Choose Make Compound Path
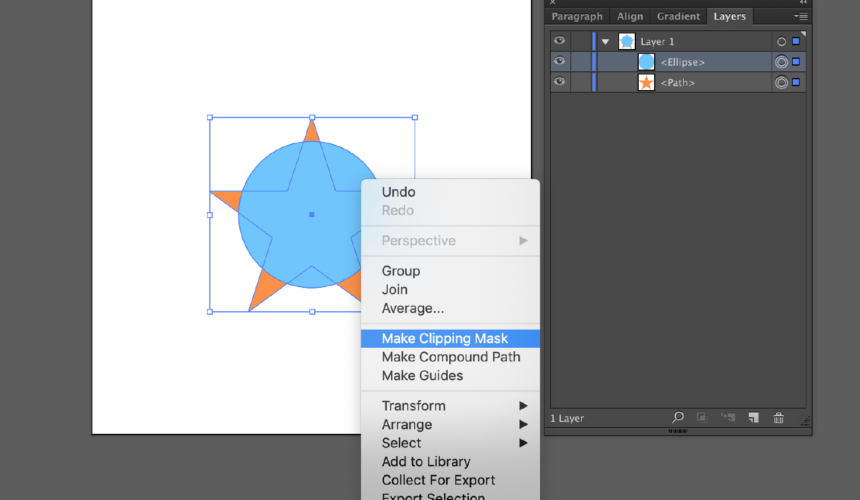This screenshot has width=860, height=500. point(450,357)
